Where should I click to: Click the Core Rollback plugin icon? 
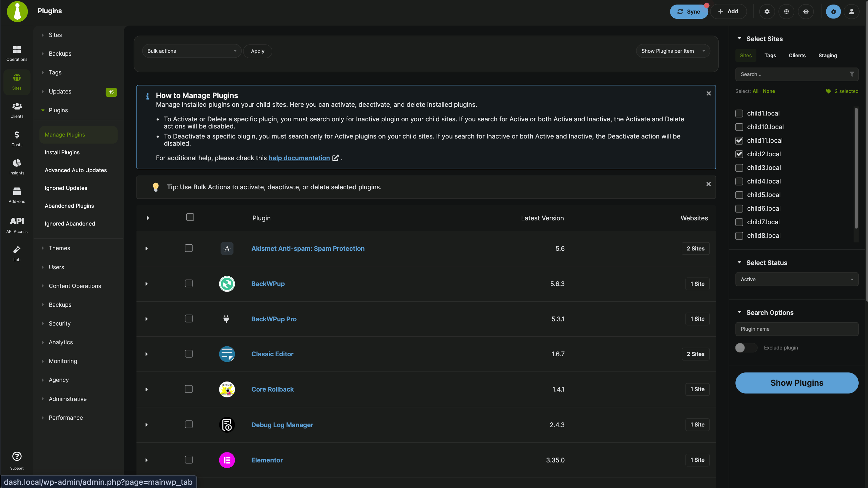(x=227, y=389)
